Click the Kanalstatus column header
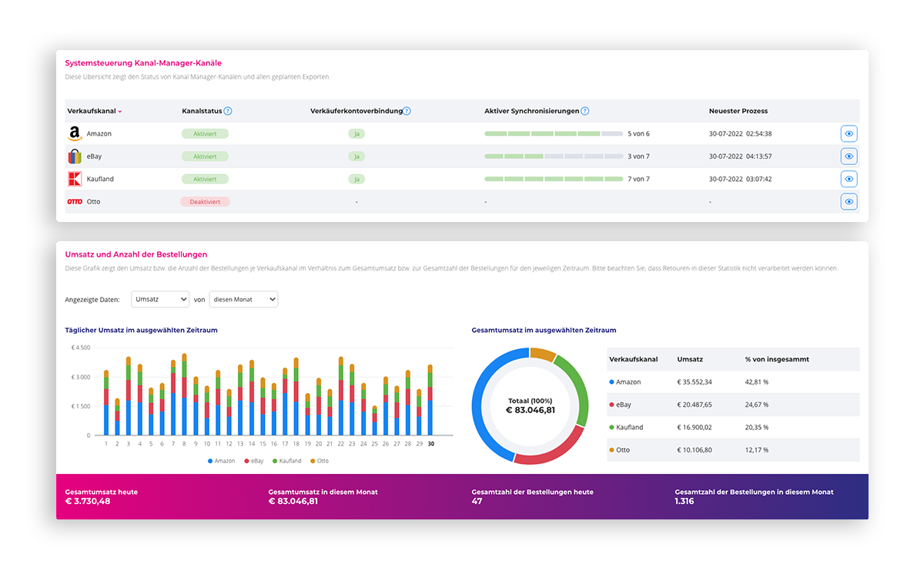924x578 pixels. coord(202,111)
